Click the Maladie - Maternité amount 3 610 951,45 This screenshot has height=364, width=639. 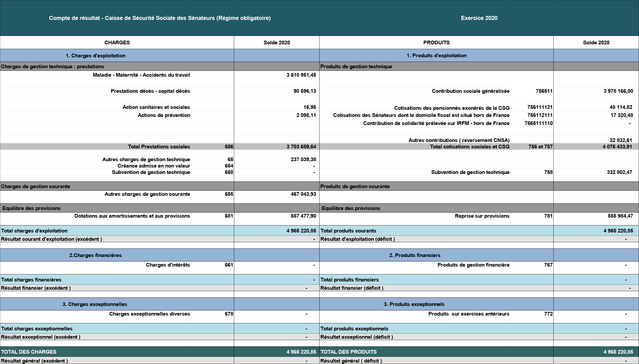pyautogui.click(x=301, y=75)
